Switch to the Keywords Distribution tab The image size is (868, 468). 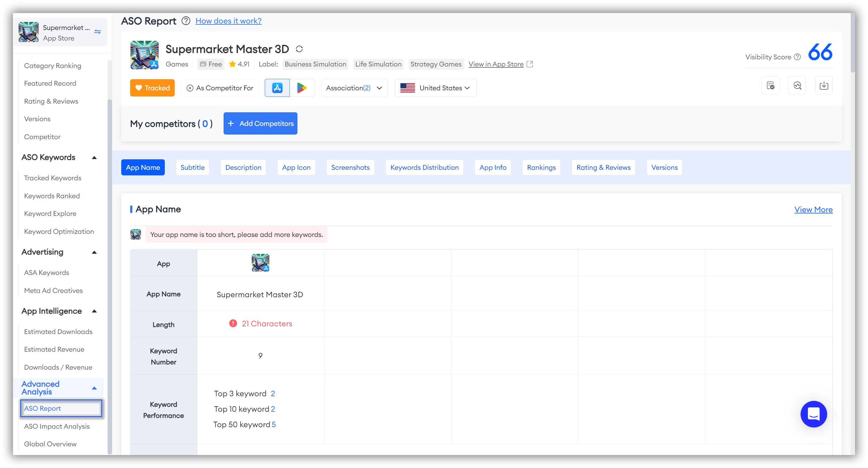[425, 168]
